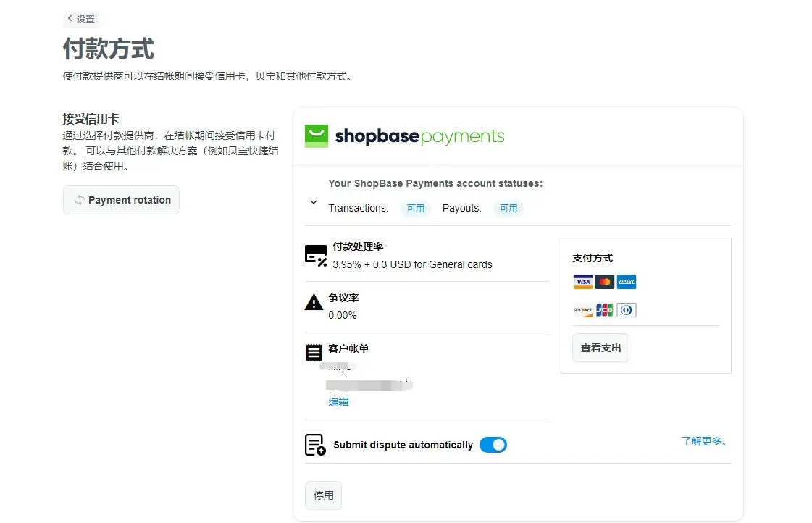Click the American Express card icon
This screenshot has width=812, height=523.
coord(627,282)
